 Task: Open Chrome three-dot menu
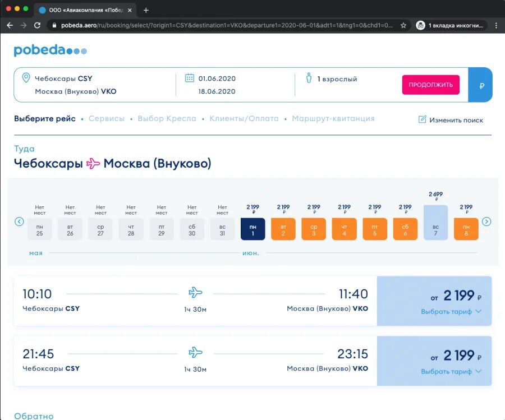click(496, 25)
